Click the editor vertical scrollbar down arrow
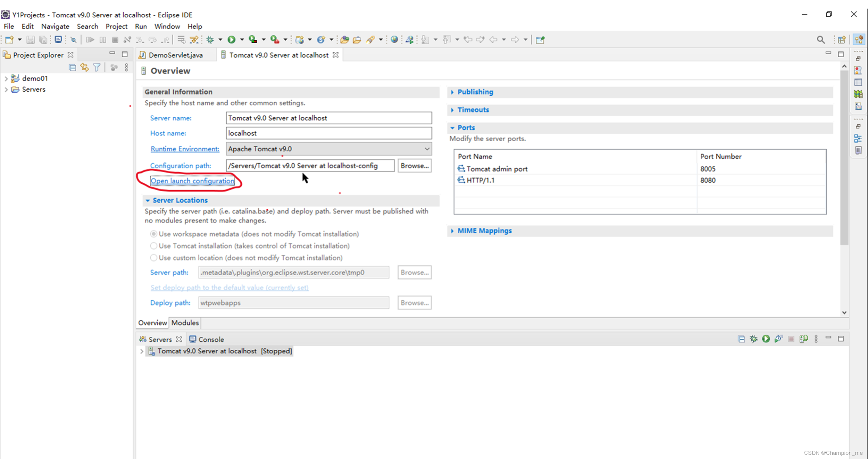The image size is (868, 459). (844, 312)
